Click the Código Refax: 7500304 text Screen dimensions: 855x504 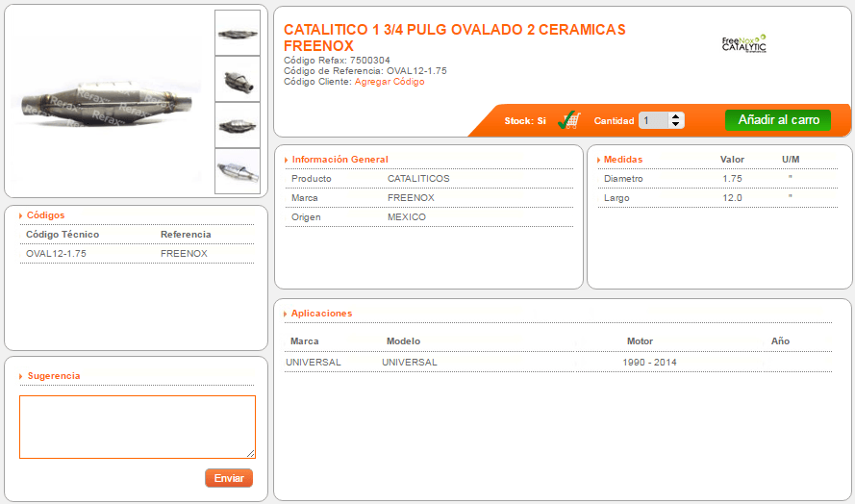point(337,61)
